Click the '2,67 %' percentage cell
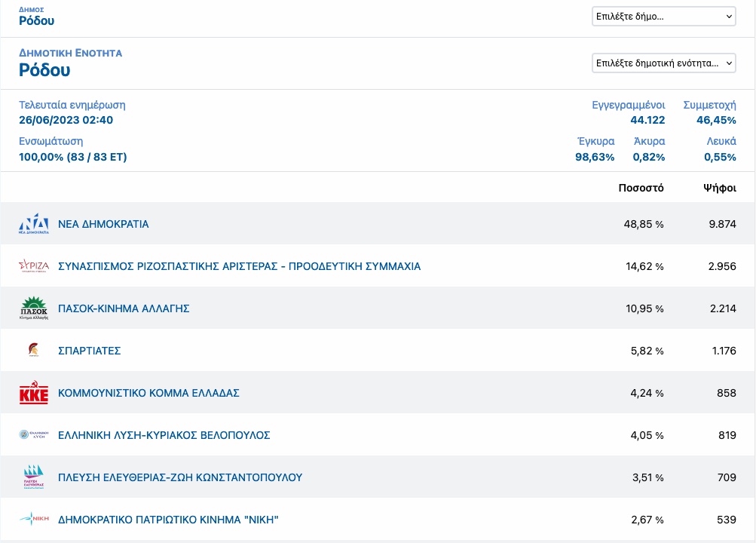 [x=647, y=520]
